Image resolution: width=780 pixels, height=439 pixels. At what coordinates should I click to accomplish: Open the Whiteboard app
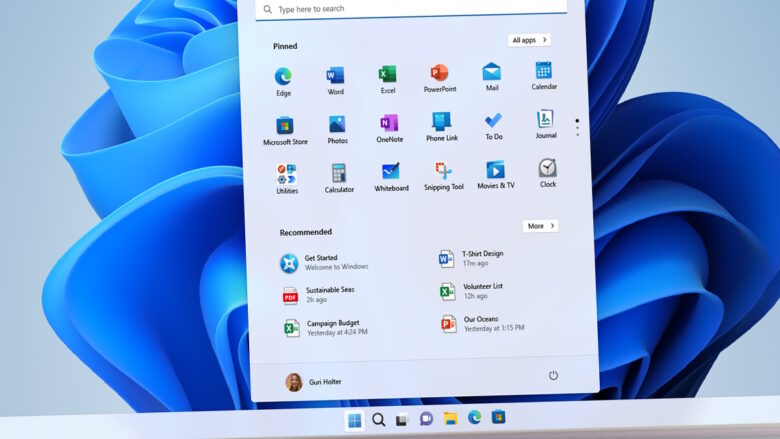(391, 176)
